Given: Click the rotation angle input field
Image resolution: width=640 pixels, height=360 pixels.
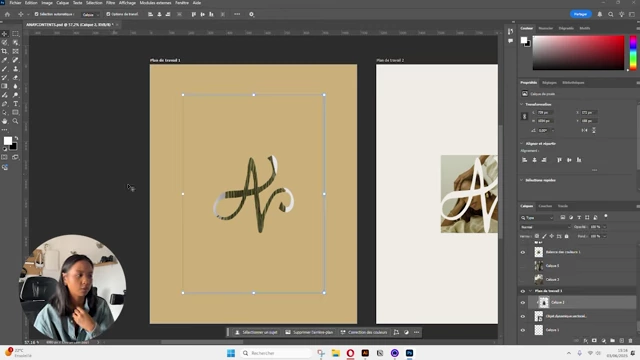Looking at the screenshot, I should [543, 131].
